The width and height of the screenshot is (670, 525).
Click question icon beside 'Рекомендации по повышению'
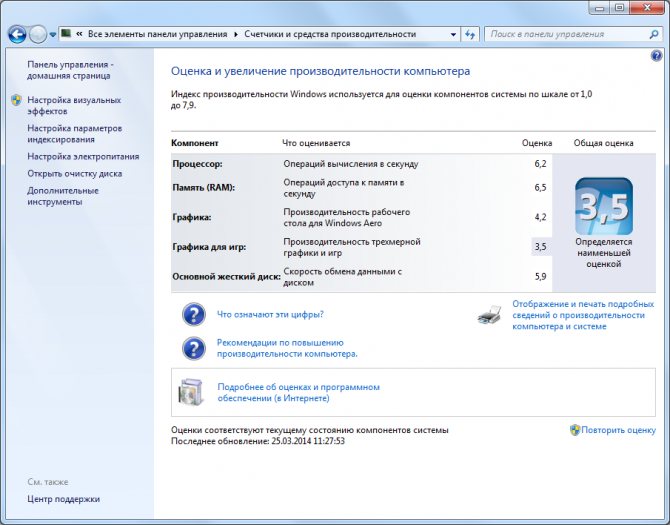point(194,348)
